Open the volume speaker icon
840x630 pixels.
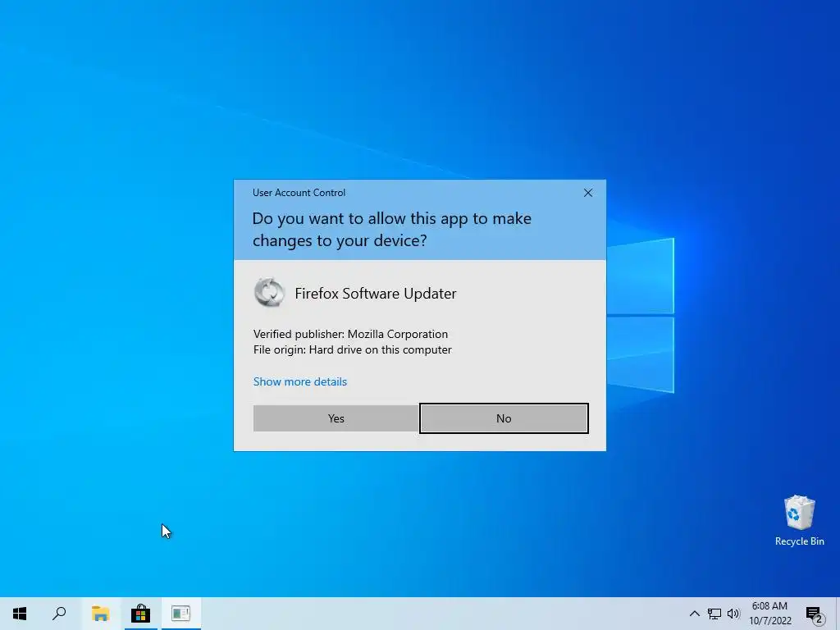[x=733, y=614]
